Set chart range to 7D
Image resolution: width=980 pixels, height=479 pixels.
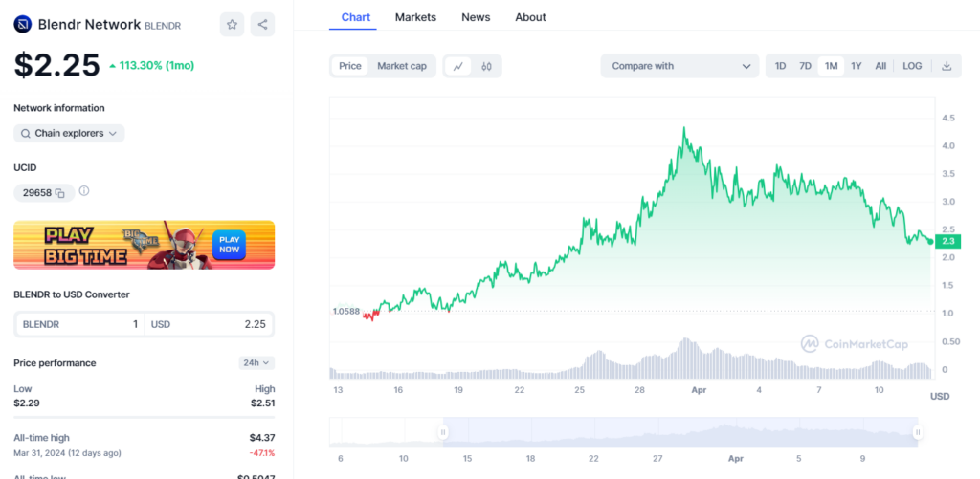coord(805,66)
